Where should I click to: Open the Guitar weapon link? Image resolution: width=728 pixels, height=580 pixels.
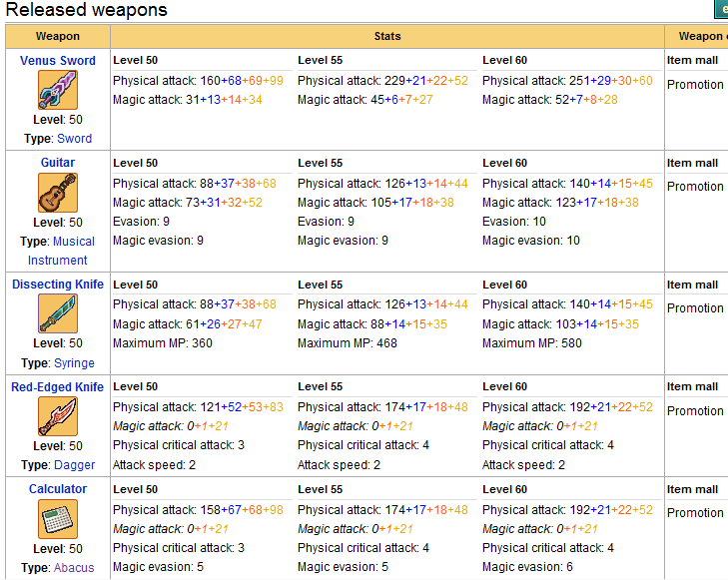58,163
